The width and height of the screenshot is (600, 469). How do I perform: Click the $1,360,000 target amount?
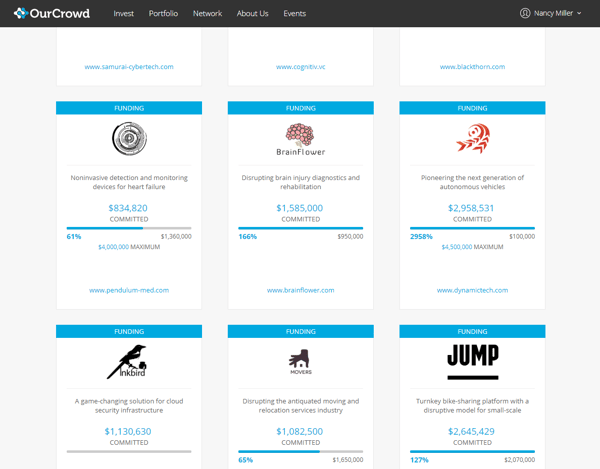tap(176, 236)
